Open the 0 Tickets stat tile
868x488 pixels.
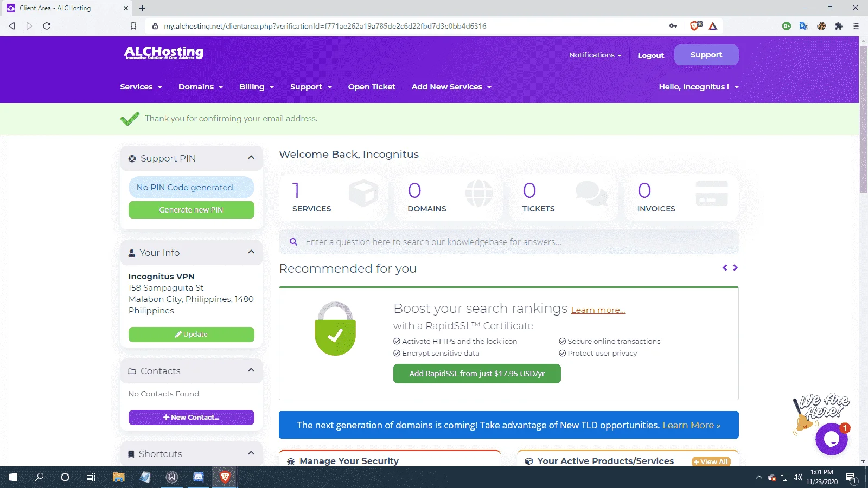tap(564, 197)
